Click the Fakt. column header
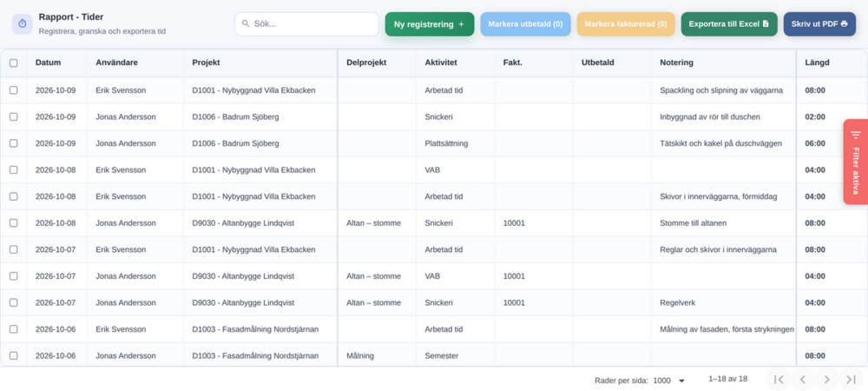The height and width of the screenshot is (391, 868). [x=513, y=63]
